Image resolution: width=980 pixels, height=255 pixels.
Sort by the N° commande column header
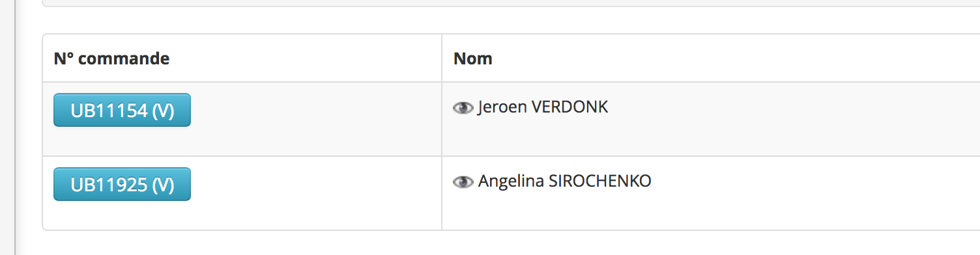(x=111, y=59)
